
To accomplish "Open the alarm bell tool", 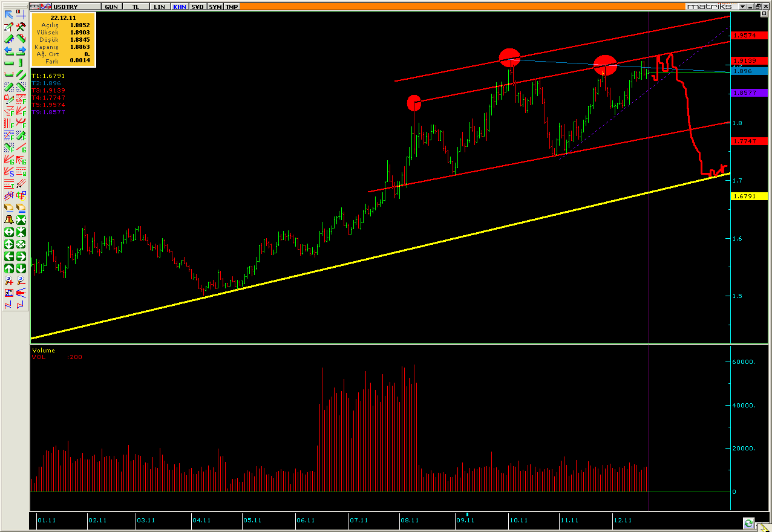I will coord(9,221).
